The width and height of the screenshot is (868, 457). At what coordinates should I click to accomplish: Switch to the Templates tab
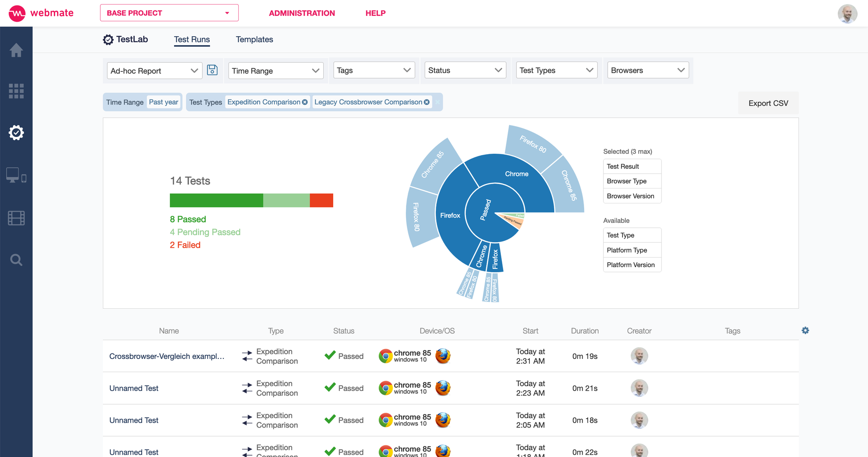tap(254, 39)
